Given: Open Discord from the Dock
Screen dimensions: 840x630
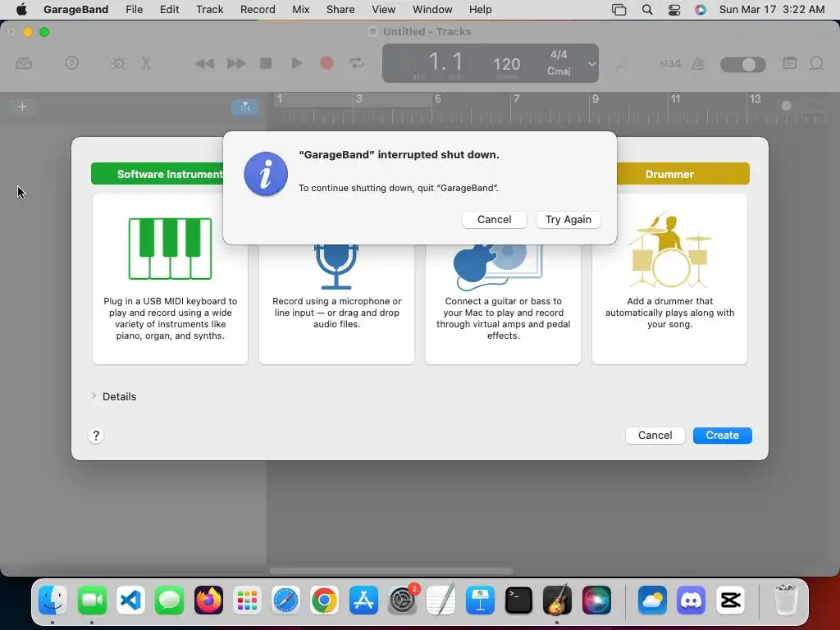Looking at the screenshot, I should click(691, 600).
